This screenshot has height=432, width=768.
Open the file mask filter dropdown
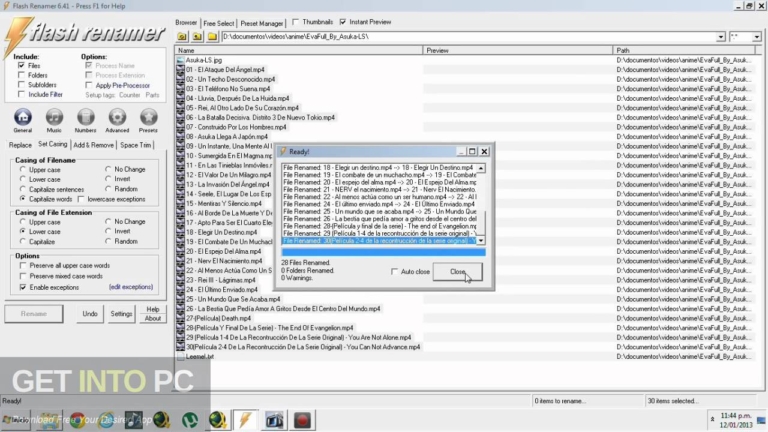click(757, 37)
